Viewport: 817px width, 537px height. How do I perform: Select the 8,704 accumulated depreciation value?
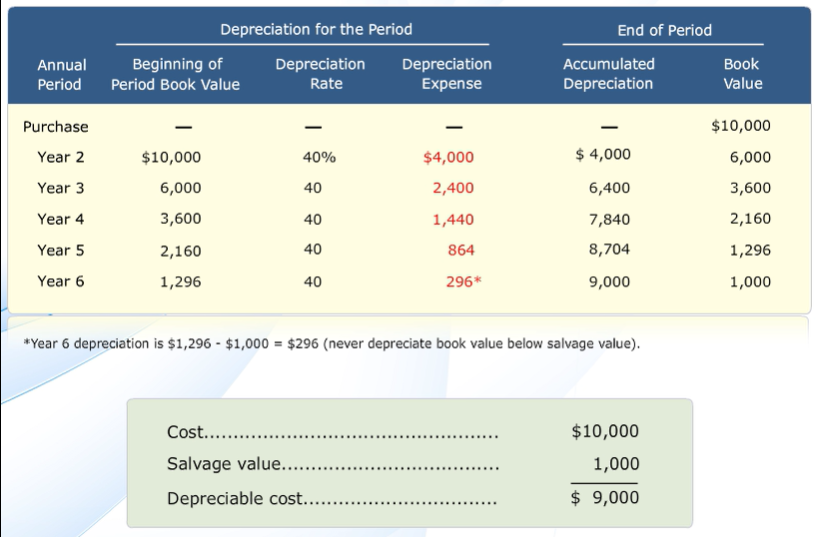pos(609,250)
